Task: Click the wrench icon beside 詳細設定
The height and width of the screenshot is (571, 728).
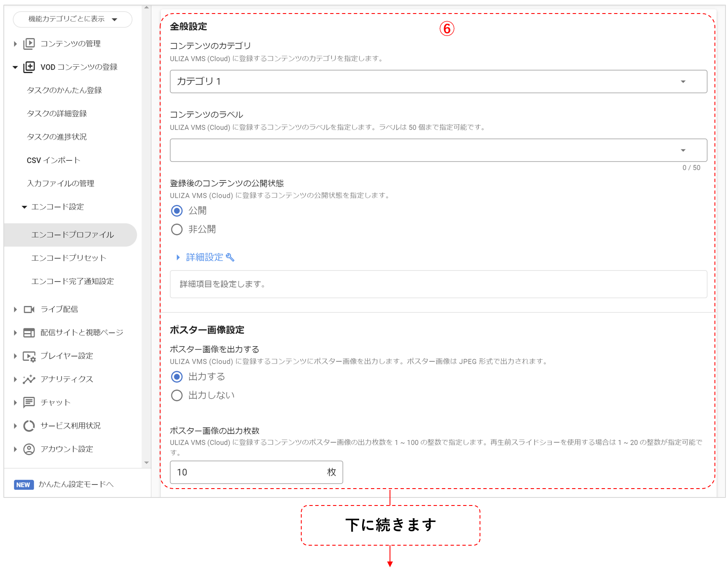Action: (230, 257)
